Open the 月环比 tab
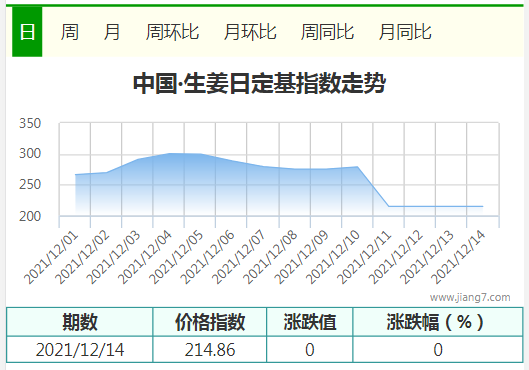This screenshot has height=370, width=529. 250,32
